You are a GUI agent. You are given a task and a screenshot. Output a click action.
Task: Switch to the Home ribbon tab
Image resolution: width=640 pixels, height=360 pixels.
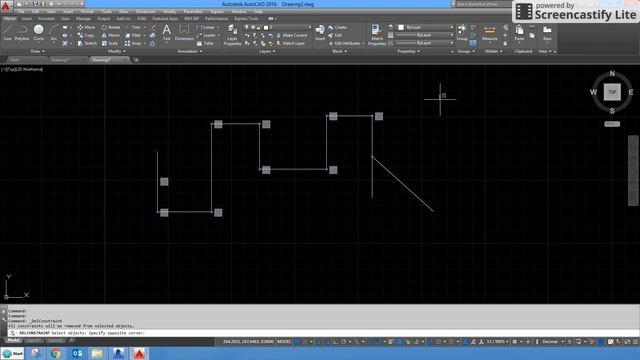tap(10, 18)
